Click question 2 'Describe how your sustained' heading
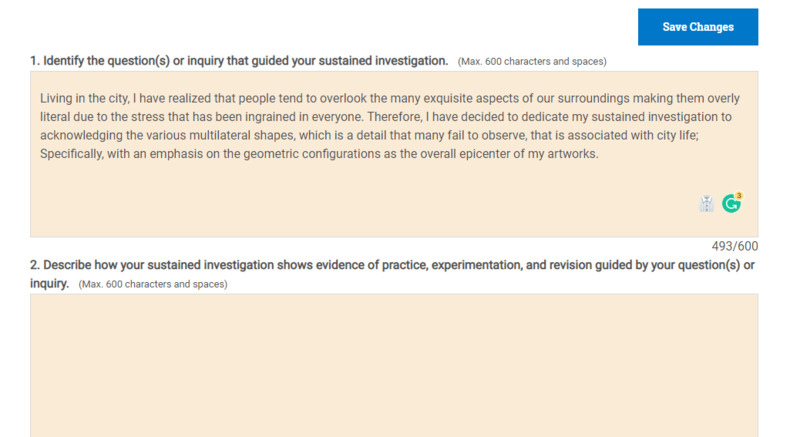The width and height of the screenshot is (800, 437). click(392, 274)
